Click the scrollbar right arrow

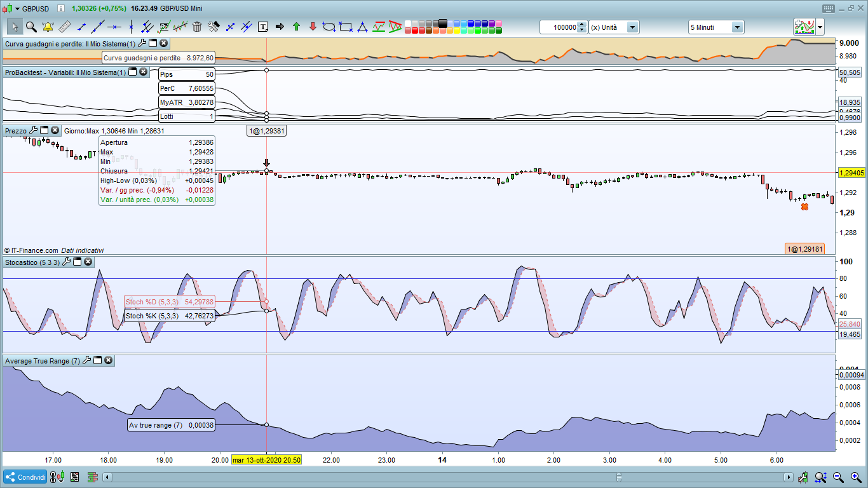click(x=789, y=477)
